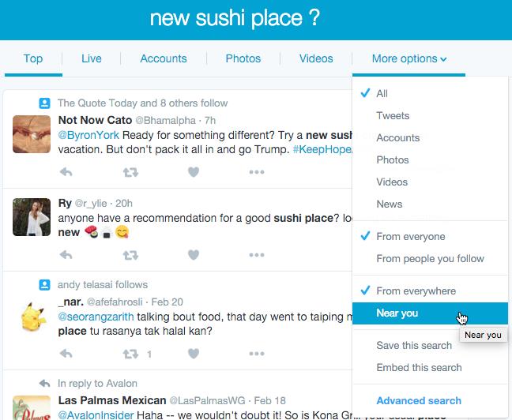Choose 'From people you follow' filter
Viewport: 512px width, 420px height.
[431, 259]
